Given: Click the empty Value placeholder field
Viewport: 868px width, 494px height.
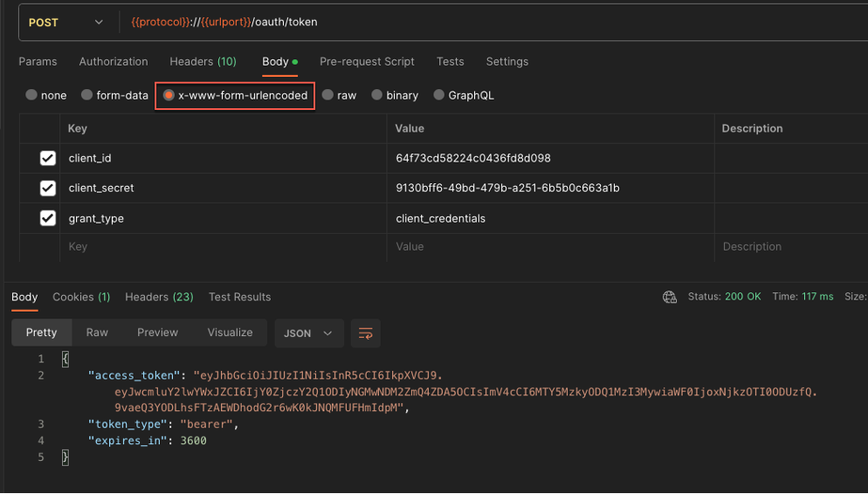Looking at the screenshot, I should [x=551, y=247].
